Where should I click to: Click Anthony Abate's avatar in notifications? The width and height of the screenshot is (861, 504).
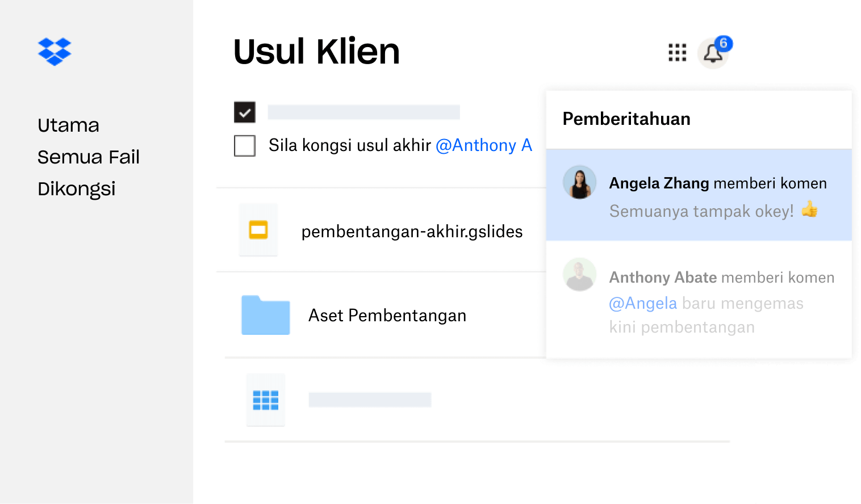coord(579,275)
